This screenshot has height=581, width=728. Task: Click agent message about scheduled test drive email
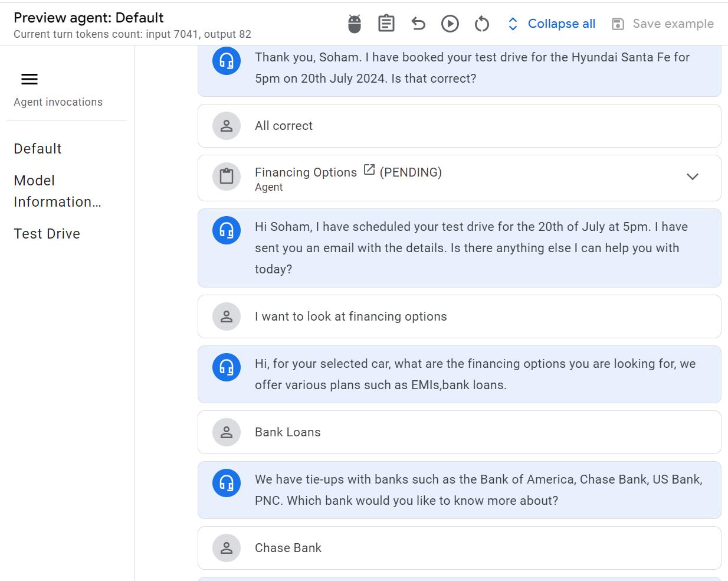459,248
